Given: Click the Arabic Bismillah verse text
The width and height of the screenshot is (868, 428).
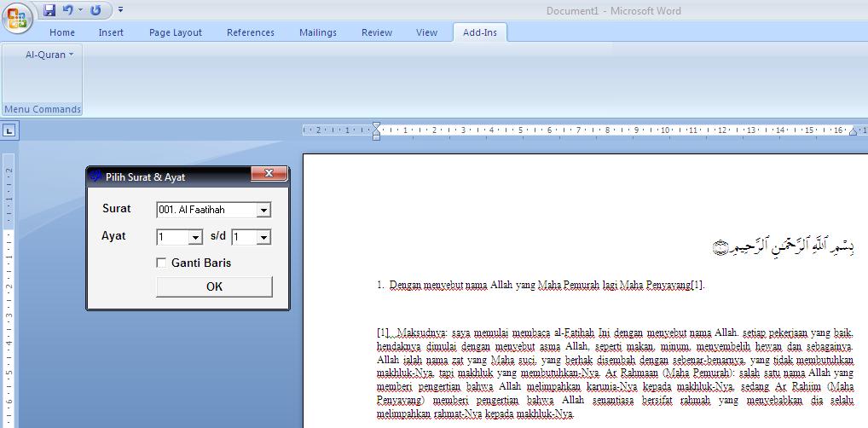Looking at the screenshot, I should click(x=784, y=247).
